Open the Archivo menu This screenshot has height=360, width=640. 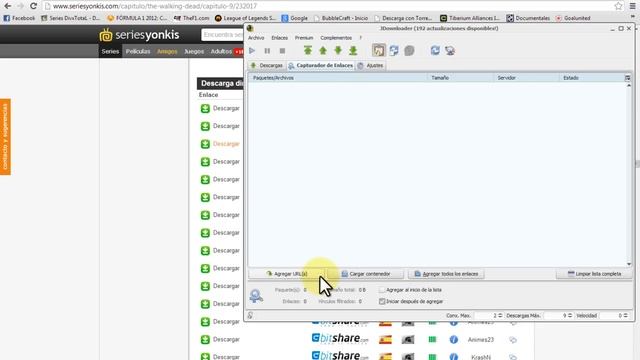point(256,38)
